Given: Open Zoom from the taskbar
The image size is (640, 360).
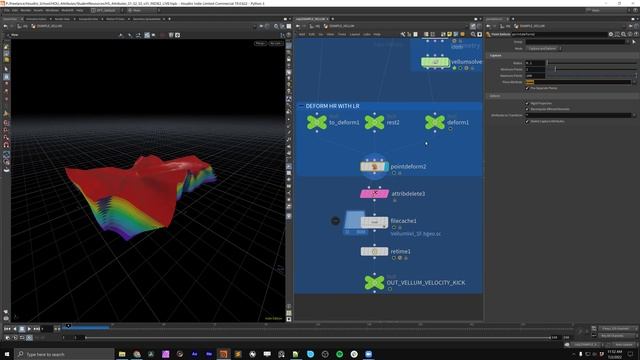Looking at the screenshot, I should point(368,354).
